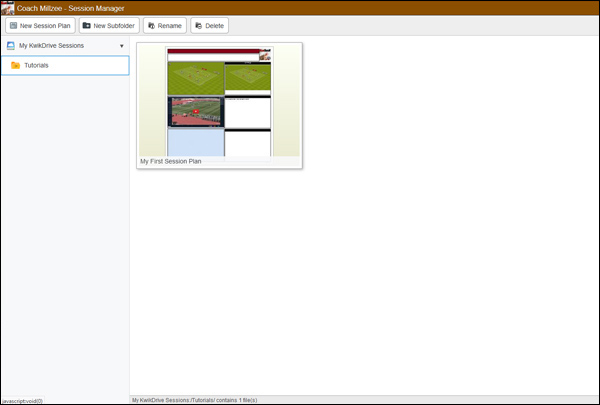Click the New Session Plan icon
Screen dimensions: 600x405
pos(14,25)
